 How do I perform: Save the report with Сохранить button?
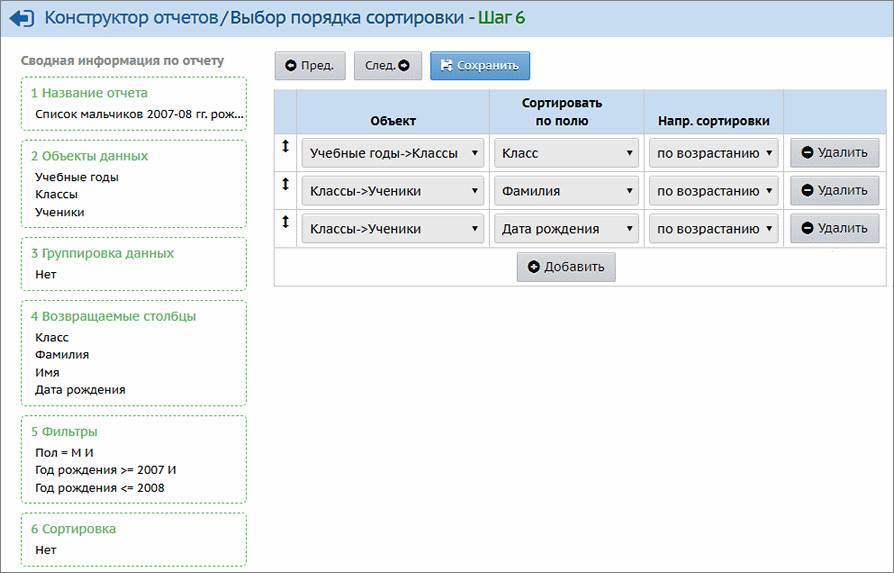pyautogui.click(x=480, y=66)
